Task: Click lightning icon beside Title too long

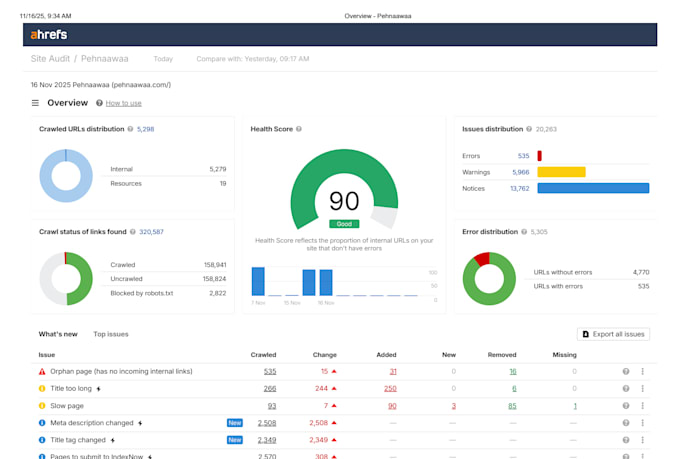Action: [x=98, y=389]
